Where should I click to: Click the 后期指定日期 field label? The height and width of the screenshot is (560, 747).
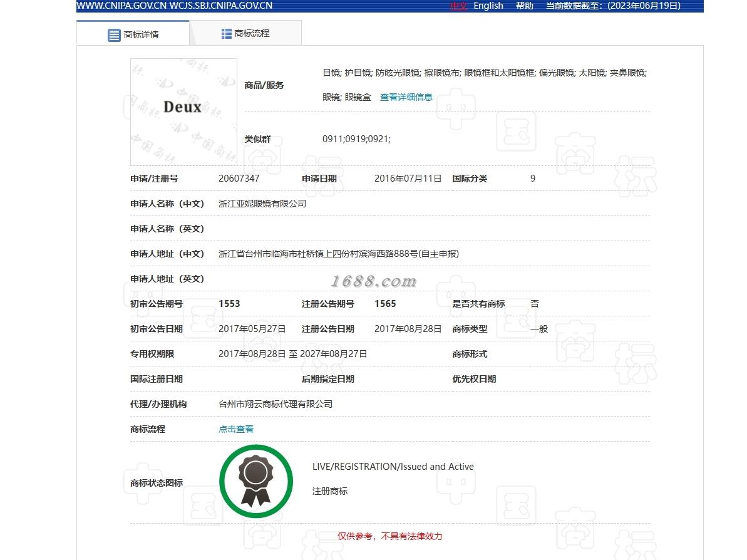pos(327,379)
